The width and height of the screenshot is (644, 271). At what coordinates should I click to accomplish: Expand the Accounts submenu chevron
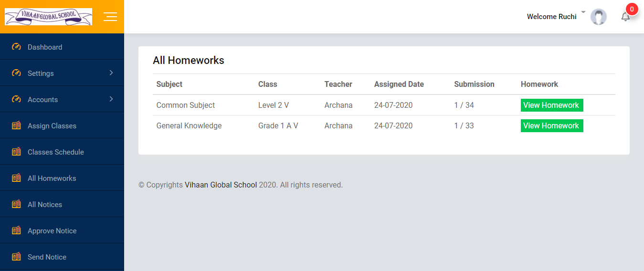pos(111,99)
